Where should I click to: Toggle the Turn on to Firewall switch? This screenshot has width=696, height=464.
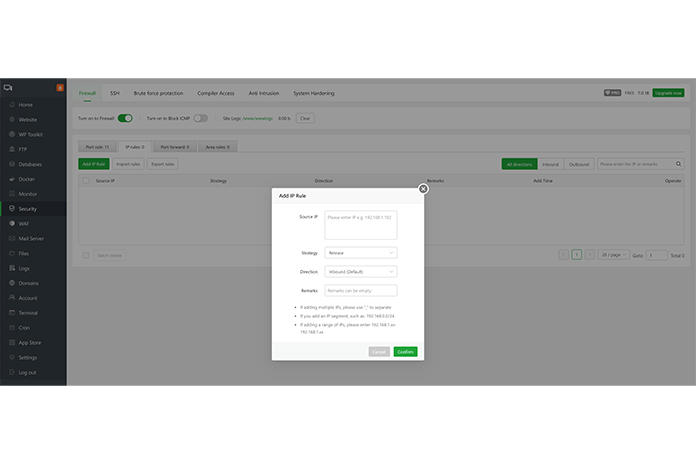125,118
